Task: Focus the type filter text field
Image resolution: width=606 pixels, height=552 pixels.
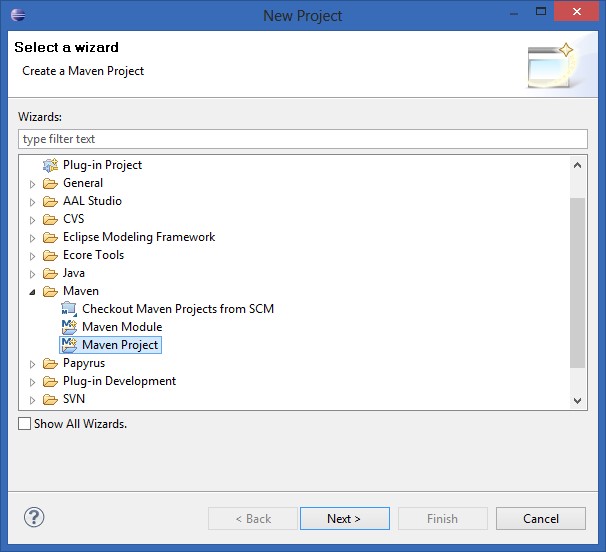Action: coord(303,139)
